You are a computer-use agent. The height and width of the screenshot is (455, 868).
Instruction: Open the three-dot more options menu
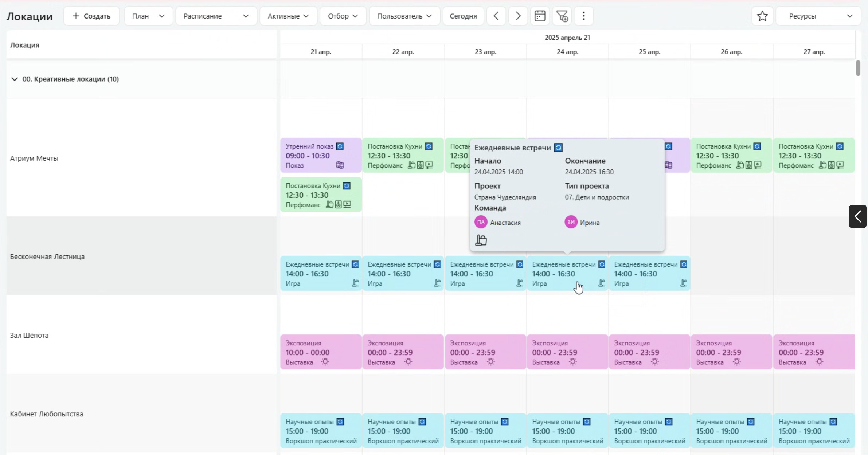pyautogui.click(x=584, y=16)
